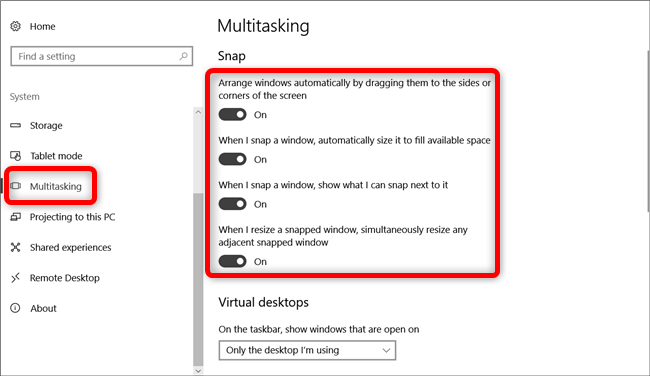Click the Storage drive icon

click(15, 125)
